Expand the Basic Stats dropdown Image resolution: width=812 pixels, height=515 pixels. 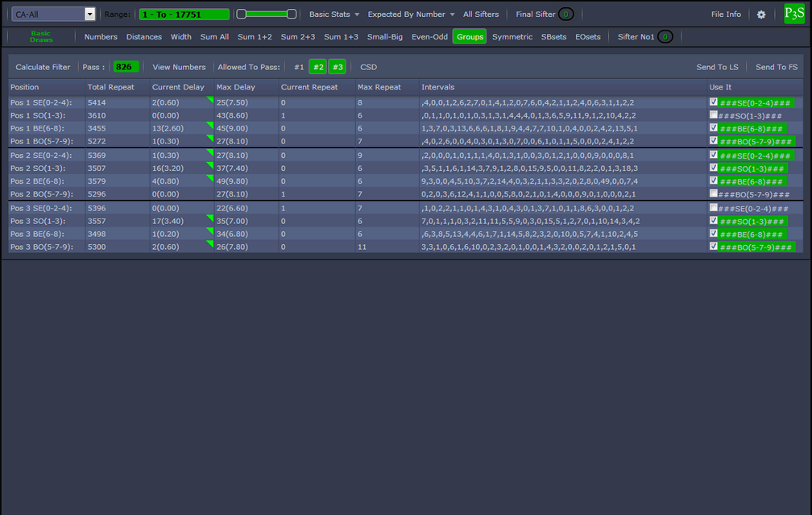pos(334,15)
